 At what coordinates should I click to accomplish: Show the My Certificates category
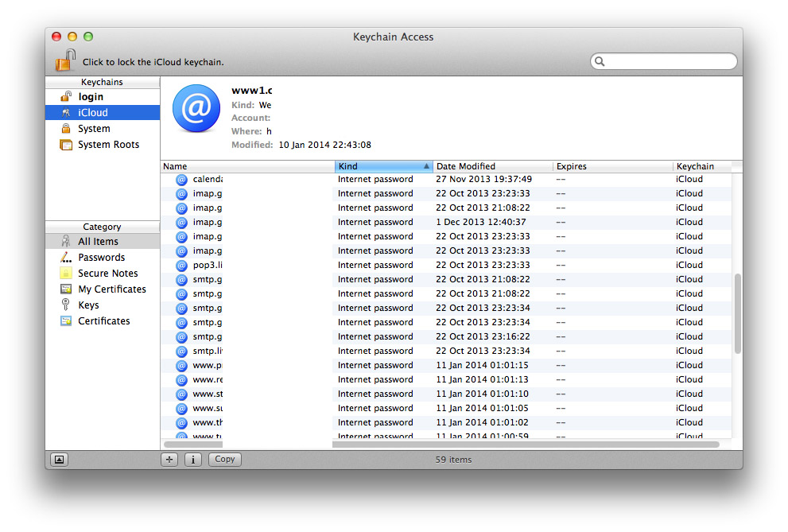coord(103,289)
